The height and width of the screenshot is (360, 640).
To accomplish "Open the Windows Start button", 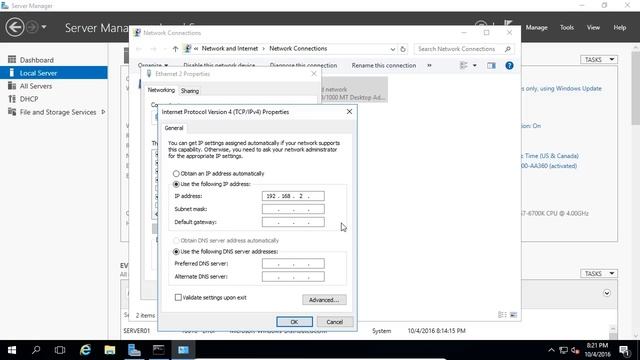I will click(x=12, y=350).
